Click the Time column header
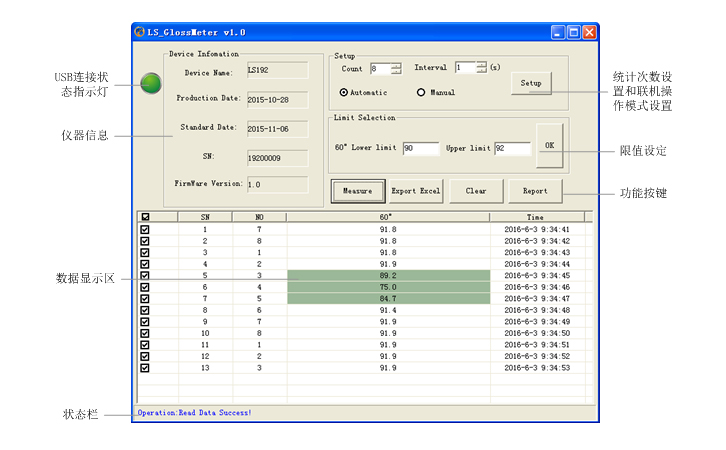Viewport: 726px width, 450px height. coord(536,216)
